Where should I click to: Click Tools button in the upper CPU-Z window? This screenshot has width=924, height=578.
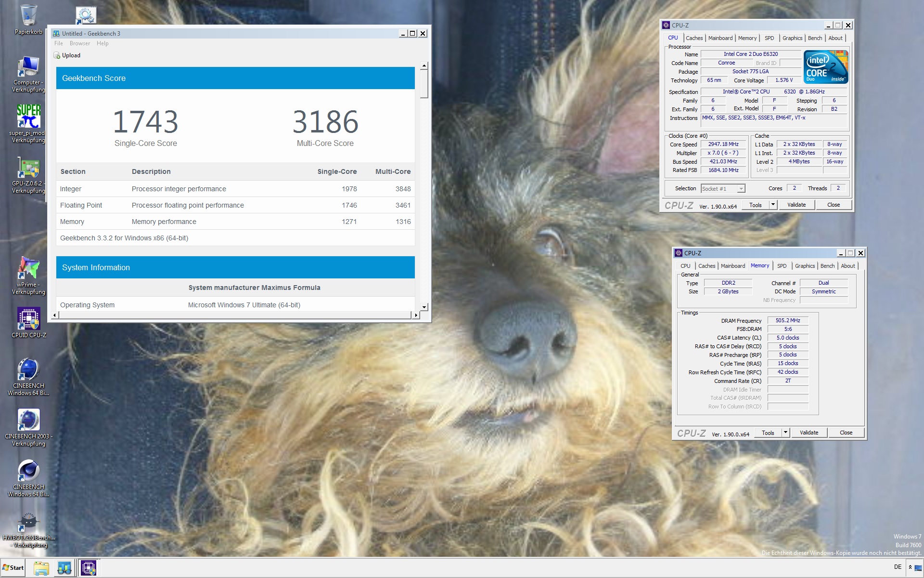tap(756, 205)
